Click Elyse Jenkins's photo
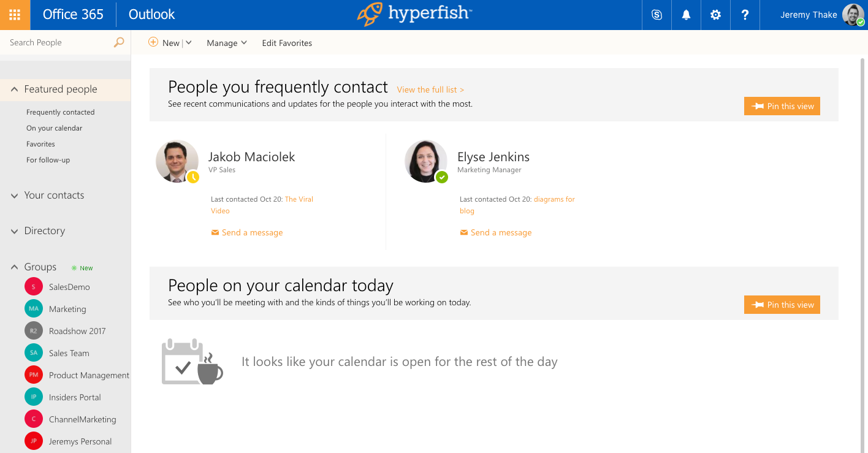The height and width of the screenshot is (453, 868). [425, 161]
